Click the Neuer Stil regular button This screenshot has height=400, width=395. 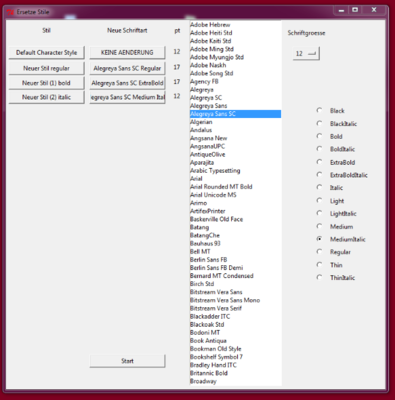46,68
